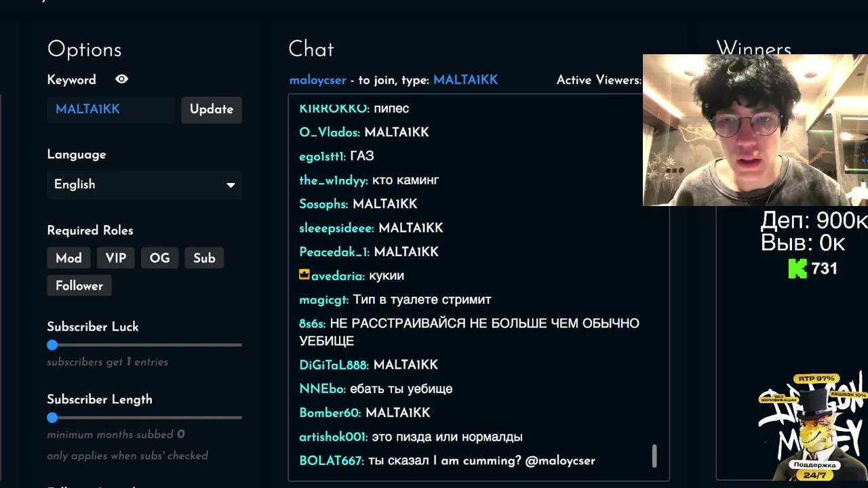Screen dimensions: 868x488
Task: Click the Dragon Money mascot logo
Action: [812, 427]
